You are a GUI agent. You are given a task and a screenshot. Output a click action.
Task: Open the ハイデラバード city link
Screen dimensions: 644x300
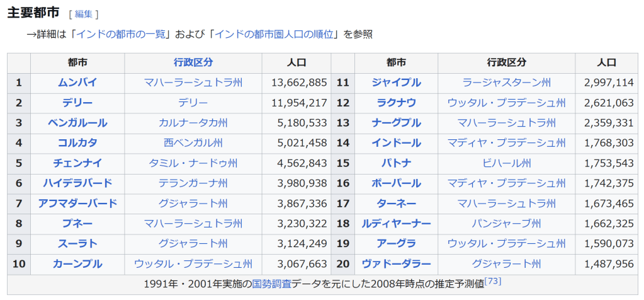click(x=77, y=183)
